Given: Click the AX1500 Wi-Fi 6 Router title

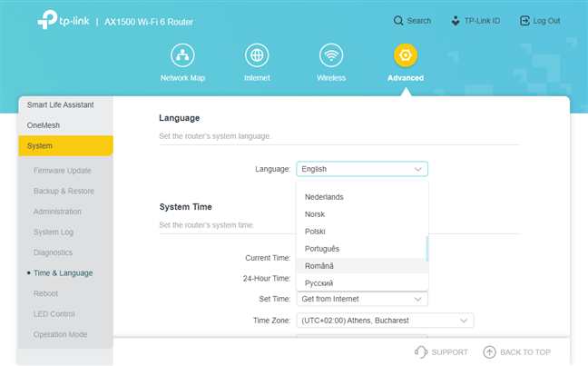Looking at the screenshot, I should coord(149,22).
